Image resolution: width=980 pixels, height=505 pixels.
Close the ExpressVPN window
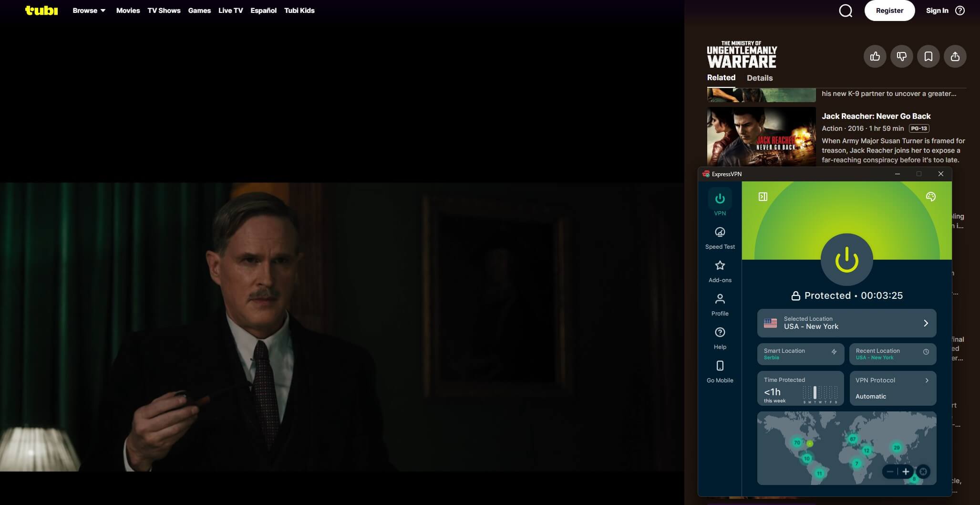[941, 174]
